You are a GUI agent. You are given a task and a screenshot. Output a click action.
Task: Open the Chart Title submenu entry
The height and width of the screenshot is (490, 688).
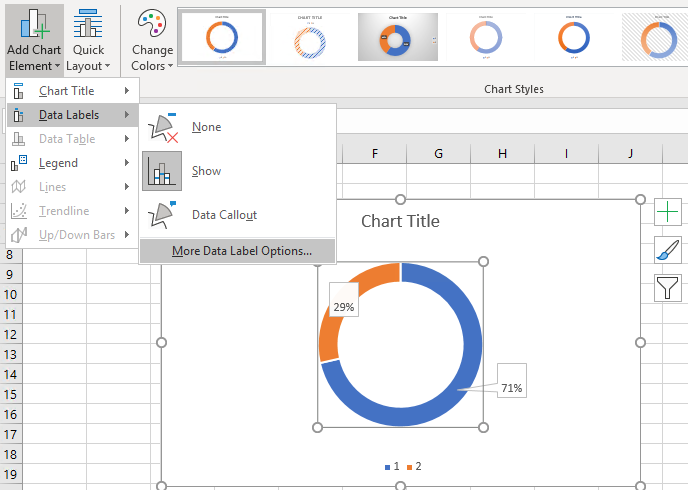tap(73, 91)
